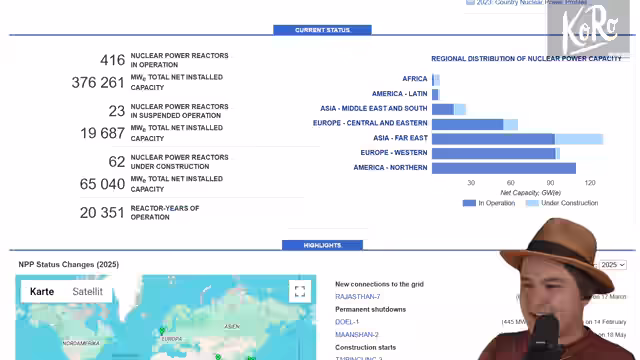This screenshot has height=360, width=640.
Task: Open the map fullscreen view icon
Action: 300,291
